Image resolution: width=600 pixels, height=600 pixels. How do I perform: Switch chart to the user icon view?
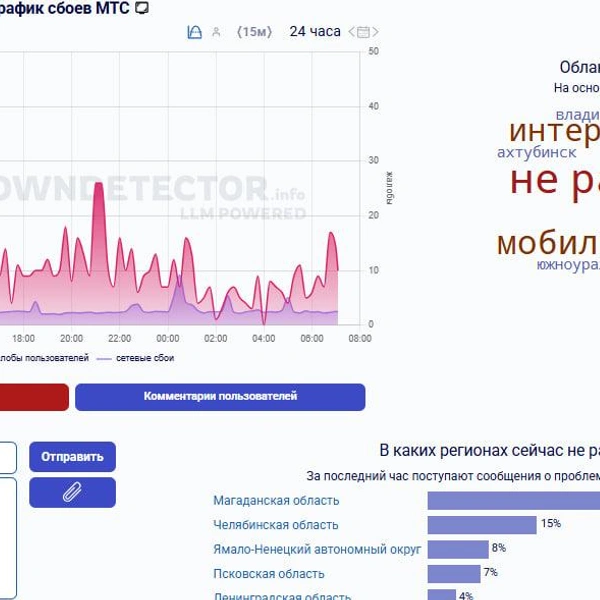[216, 32]
